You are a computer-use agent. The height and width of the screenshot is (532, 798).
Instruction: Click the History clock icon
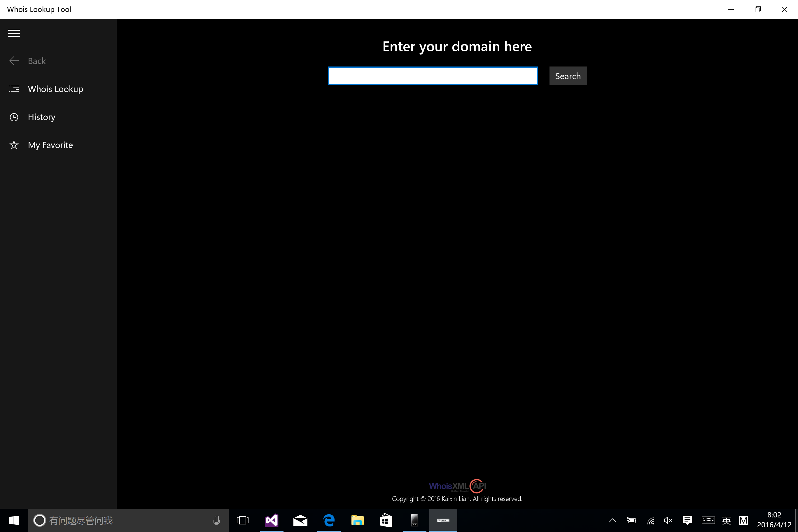click(14, 117)
